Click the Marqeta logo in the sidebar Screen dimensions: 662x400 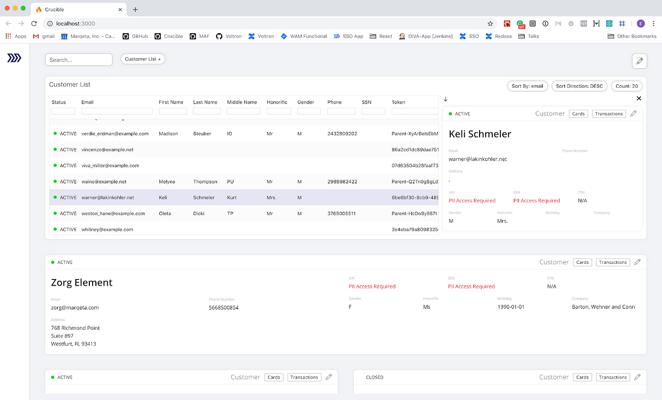[x=14, y=59]
